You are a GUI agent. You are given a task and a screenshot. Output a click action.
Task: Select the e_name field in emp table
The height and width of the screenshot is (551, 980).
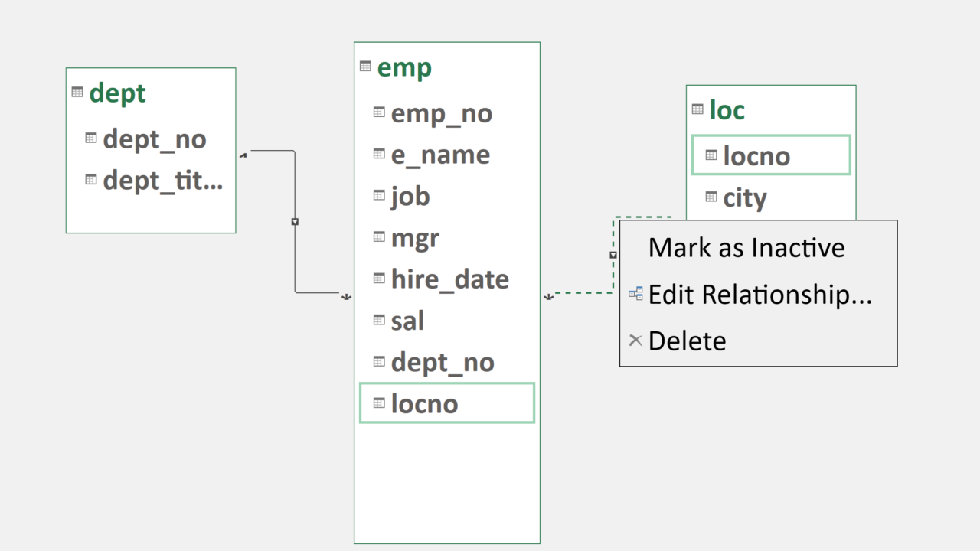(439, 155)
